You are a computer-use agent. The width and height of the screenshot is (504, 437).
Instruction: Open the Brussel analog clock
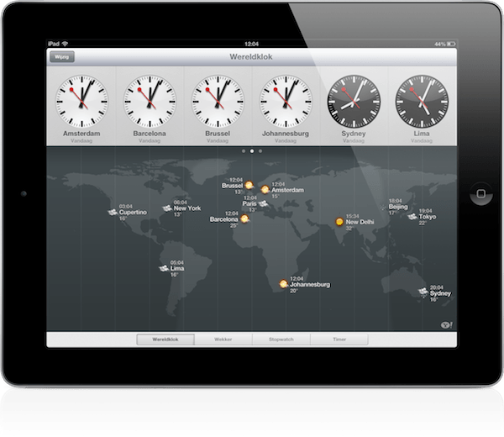point(218,102)
